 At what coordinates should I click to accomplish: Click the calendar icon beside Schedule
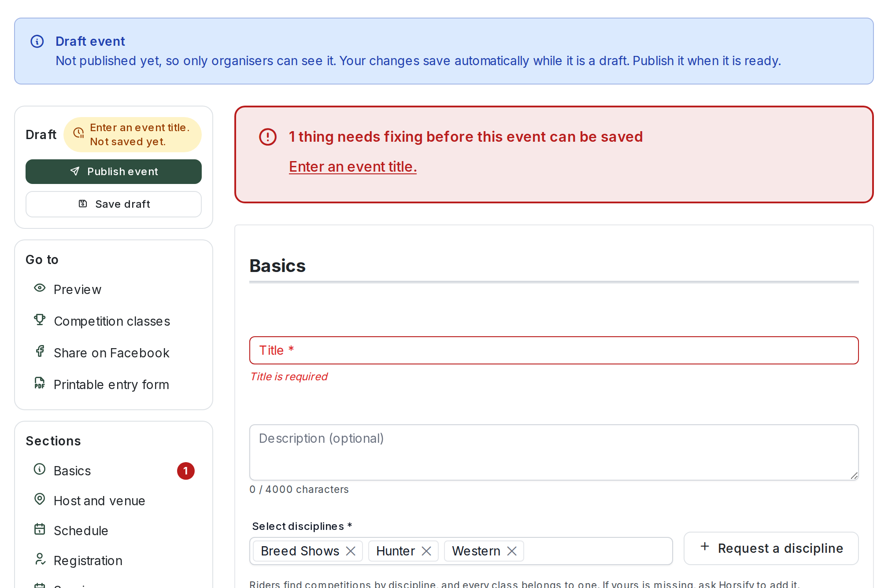[x=40, y=529]
